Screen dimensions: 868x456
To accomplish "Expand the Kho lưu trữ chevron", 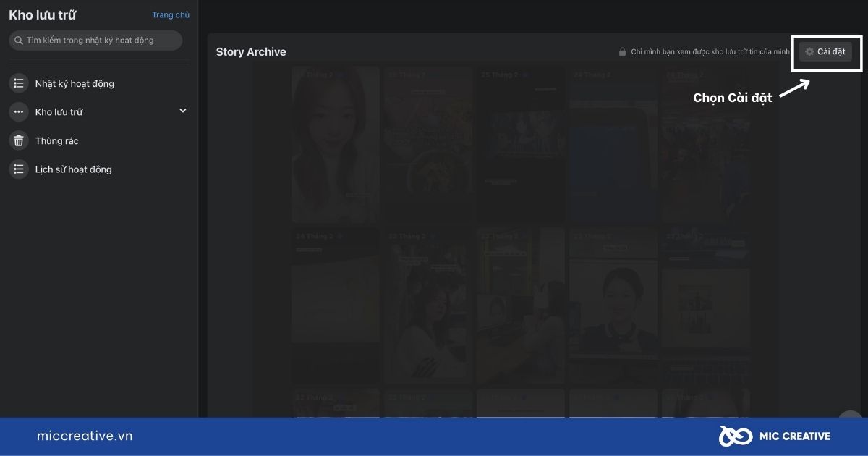I will coord(183,111).
